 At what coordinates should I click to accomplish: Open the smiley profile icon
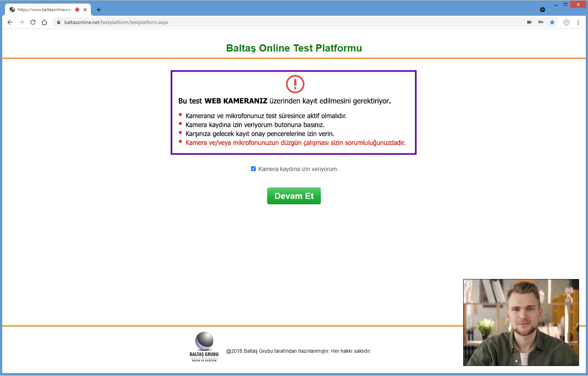[x=567, y=22]
